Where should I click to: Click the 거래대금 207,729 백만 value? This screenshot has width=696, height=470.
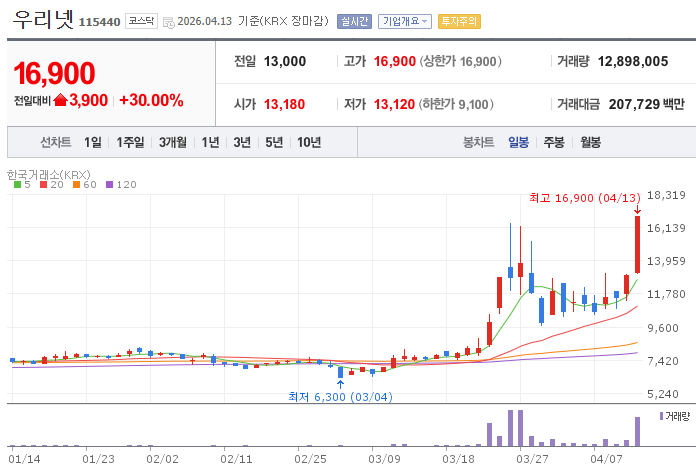pyautogui.click(x=647, y=104)
